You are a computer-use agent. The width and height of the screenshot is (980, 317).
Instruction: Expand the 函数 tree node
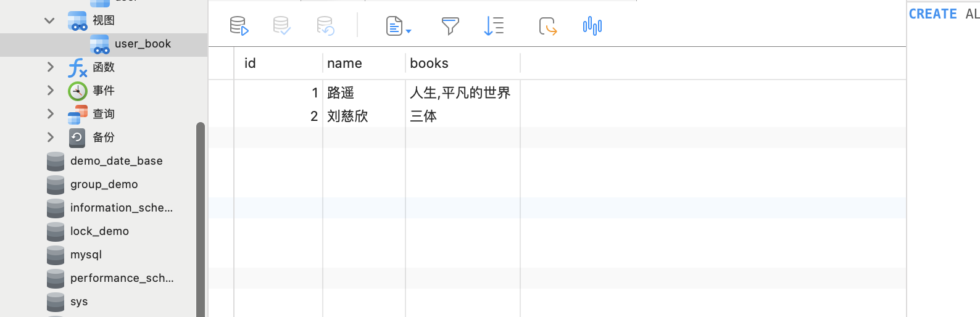click(x=51, y=67)
